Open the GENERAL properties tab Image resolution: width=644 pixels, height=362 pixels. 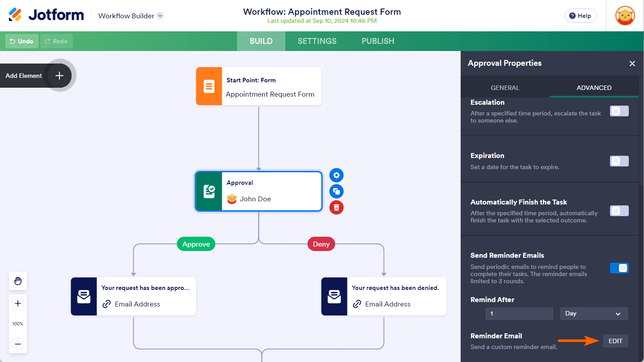coord(505,88)
